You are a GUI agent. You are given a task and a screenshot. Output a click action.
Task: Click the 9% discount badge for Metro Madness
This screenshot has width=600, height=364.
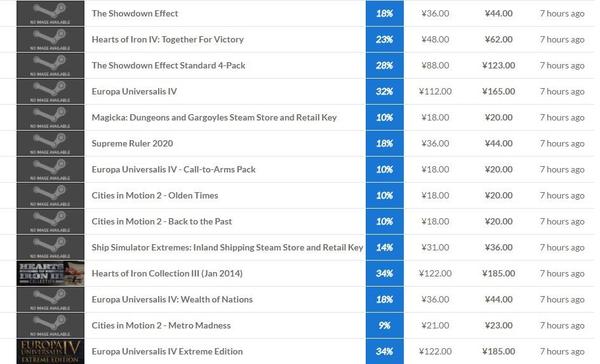pos(385,325)
